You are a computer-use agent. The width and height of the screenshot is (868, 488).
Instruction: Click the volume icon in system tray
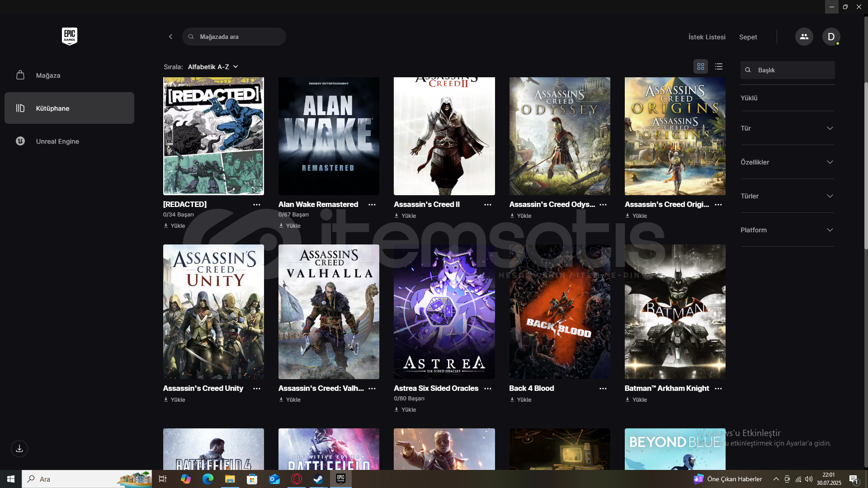click(809, 479)
